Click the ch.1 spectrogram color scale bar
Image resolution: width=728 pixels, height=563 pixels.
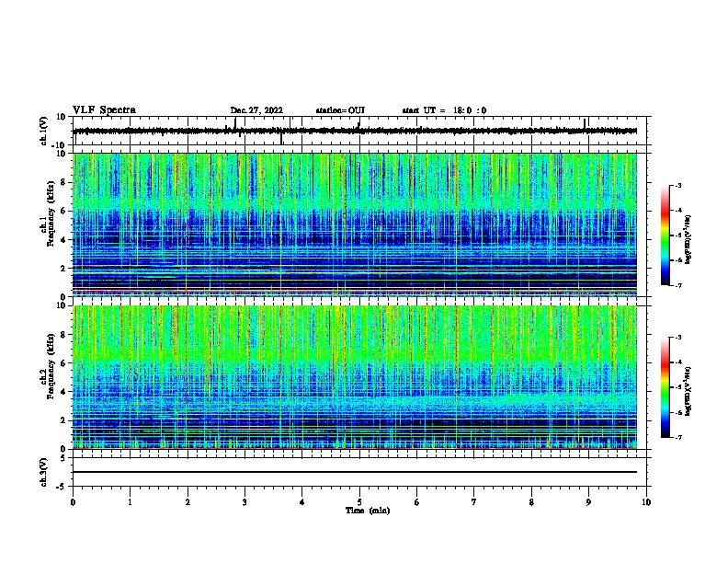click(x=665, y=236)
